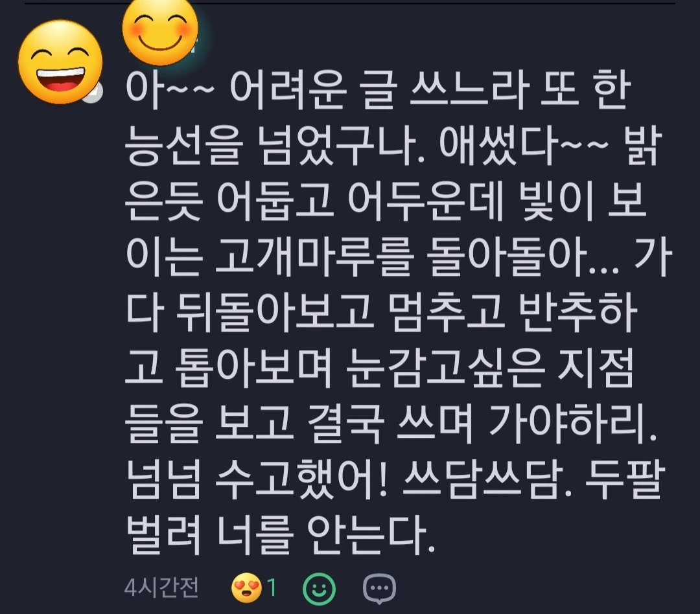The height and width of the screenshot is (614, 700).
Task: Click the 4시간전 timestamp
Action: point(161,587)
